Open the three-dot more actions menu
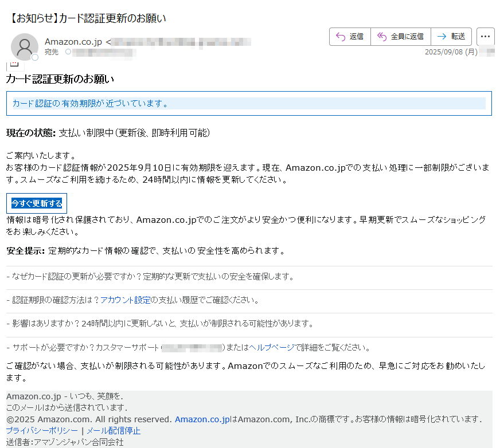Image resolution: width=496 pixels, height=448 pixels. (x=485, y=37)
